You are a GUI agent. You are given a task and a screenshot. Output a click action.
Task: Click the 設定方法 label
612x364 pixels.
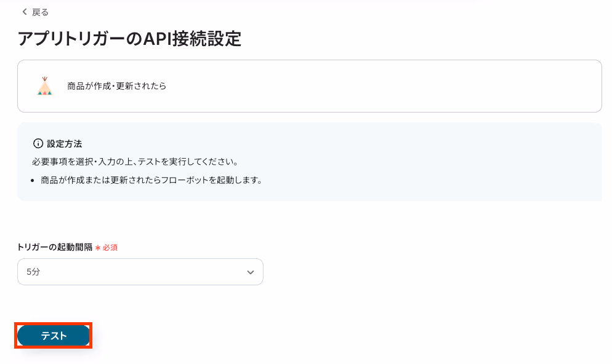pyautogui.click(x=65, y=144)
